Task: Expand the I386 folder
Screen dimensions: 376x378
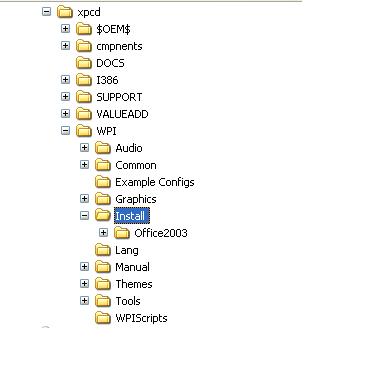Action: pos(66,80)
